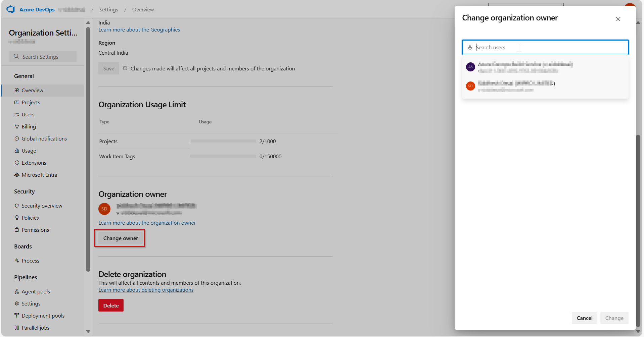Focus the Search Settings field
This screenshot has height=337, width=644.
pos(43,57)
